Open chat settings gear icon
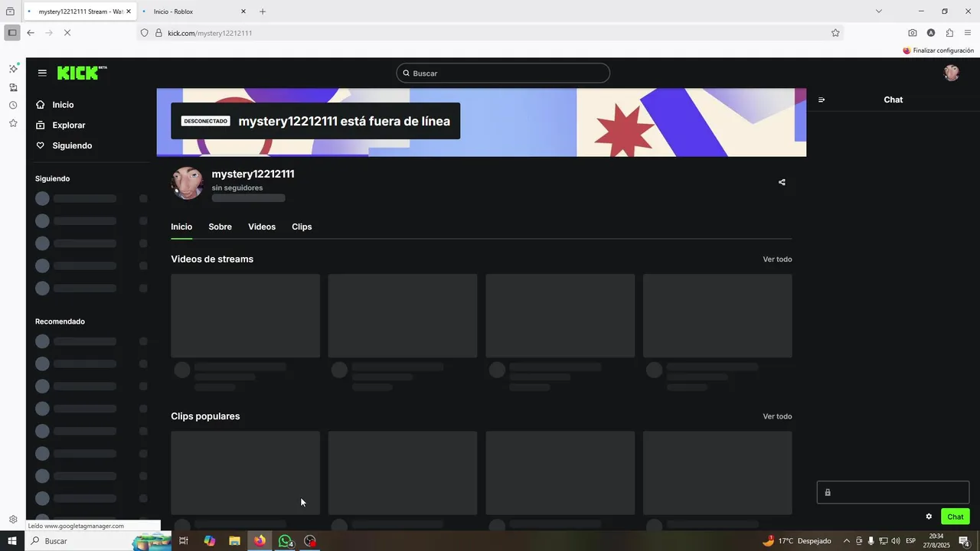The image size is (980, 551). pyautogui.click(x=929, y=517)
